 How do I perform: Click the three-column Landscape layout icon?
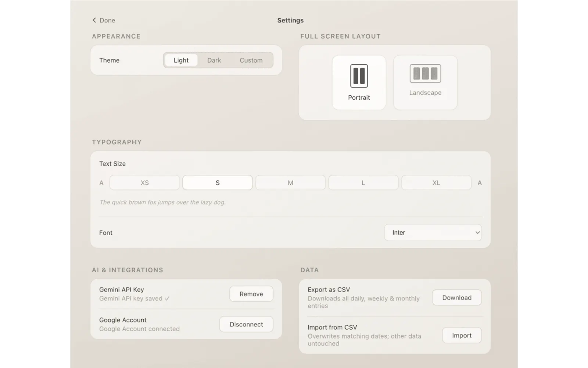tap(425, 73)
